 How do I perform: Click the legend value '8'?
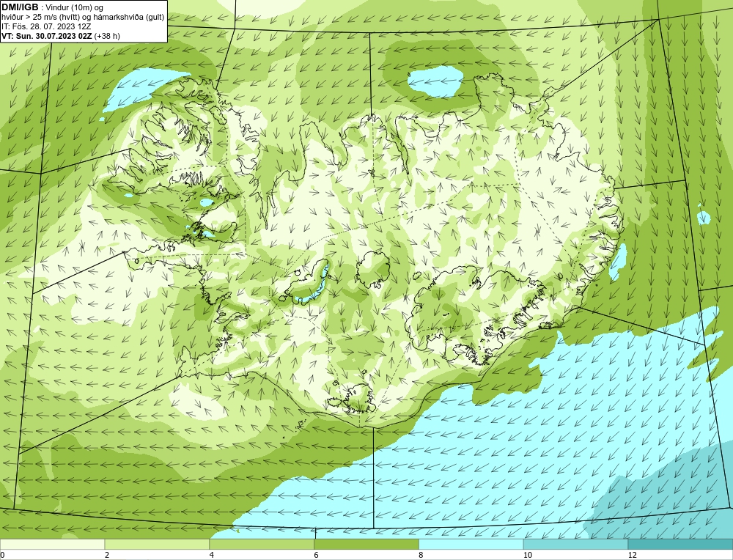click(x=421, y=555)
